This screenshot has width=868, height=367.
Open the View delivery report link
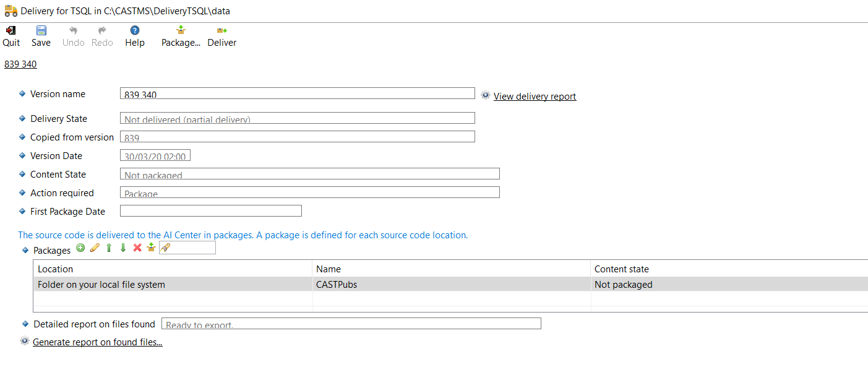535,97
